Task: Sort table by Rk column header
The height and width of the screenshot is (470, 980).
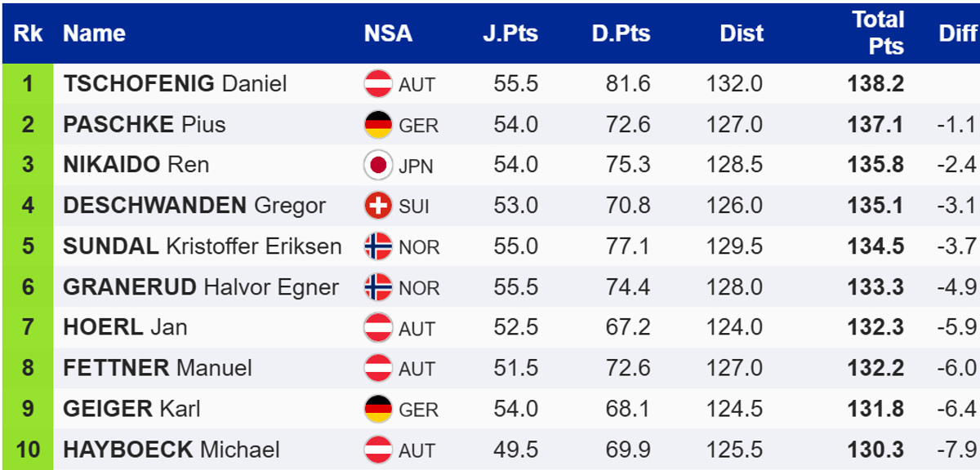Action: pyautogui.click(x=28, y=33)
